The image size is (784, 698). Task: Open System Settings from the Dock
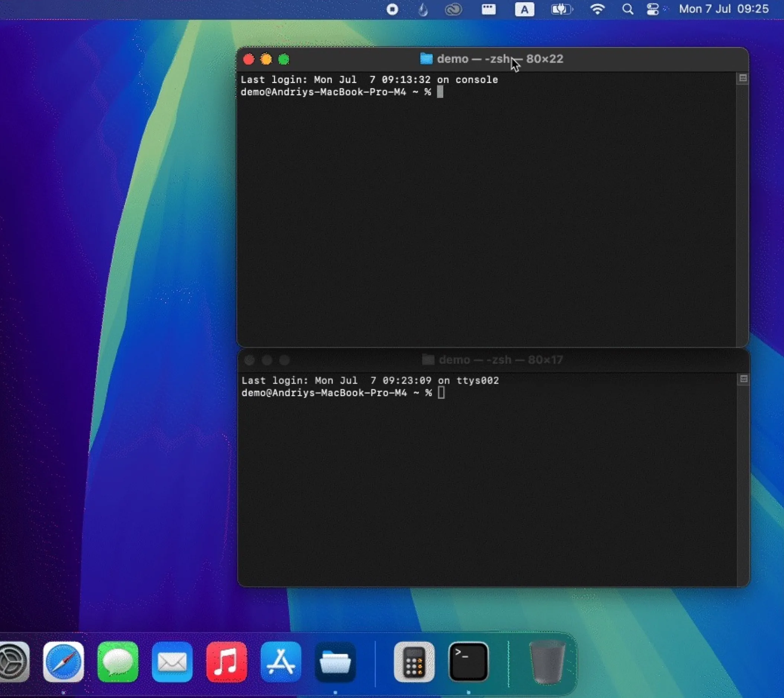pos(14,663)
